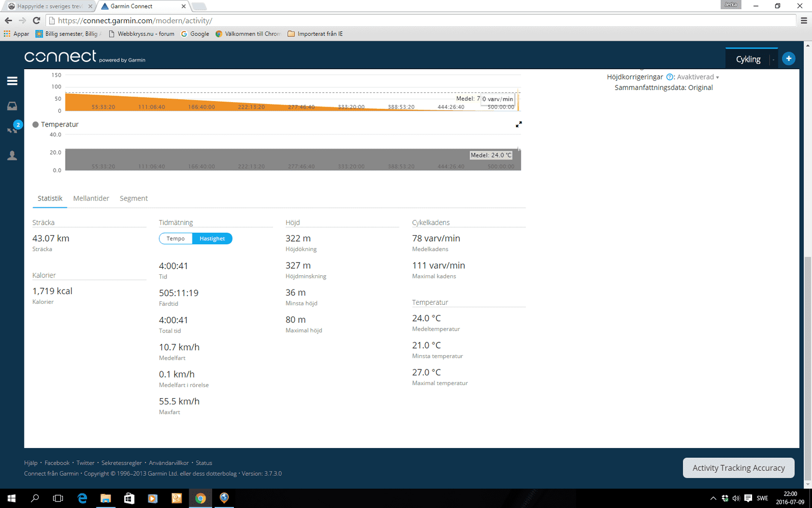Open the user profile icon in sidebar

point(12,155)
